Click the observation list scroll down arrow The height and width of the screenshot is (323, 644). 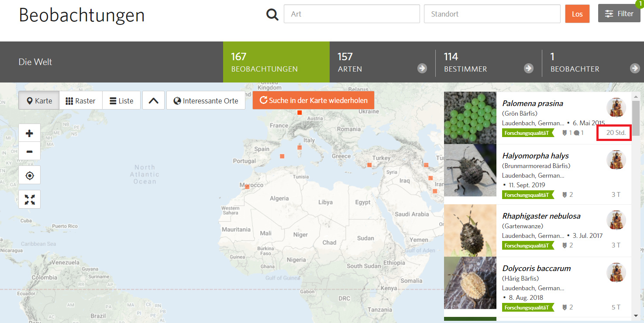pos(636,315)
